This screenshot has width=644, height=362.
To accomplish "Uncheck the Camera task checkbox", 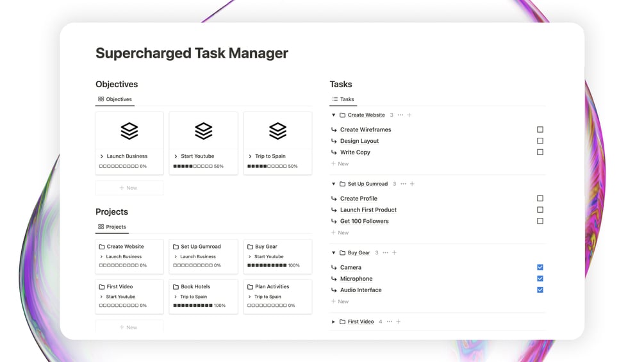I will coord(540,267).
